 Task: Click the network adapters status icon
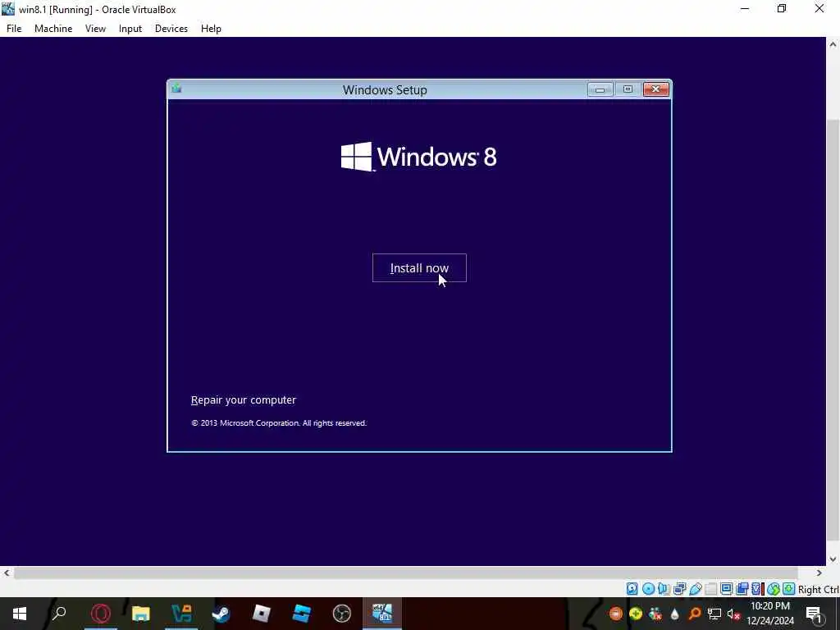[679, 589]
